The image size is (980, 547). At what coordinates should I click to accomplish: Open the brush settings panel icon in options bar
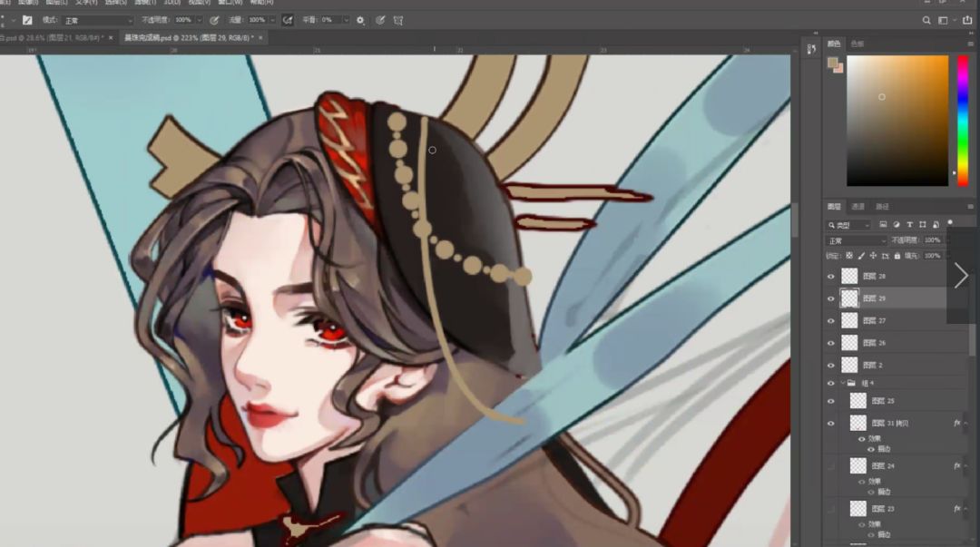point(27,20)
